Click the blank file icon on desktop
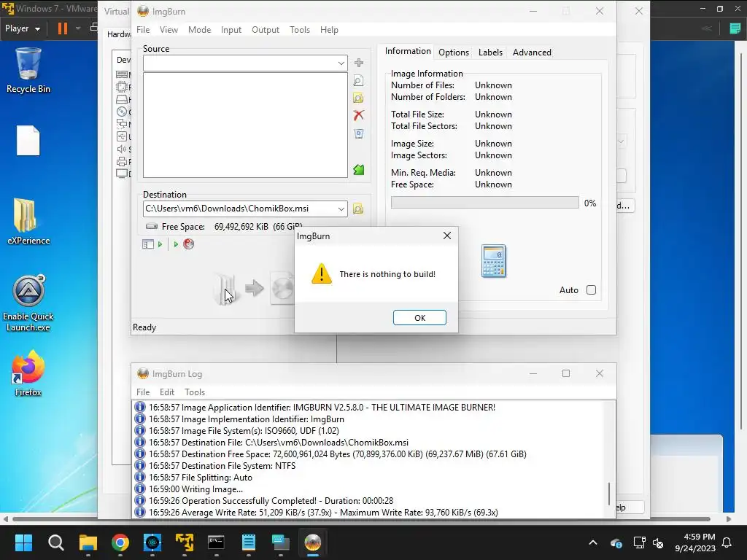747x560 pixels. coord(28,141)
